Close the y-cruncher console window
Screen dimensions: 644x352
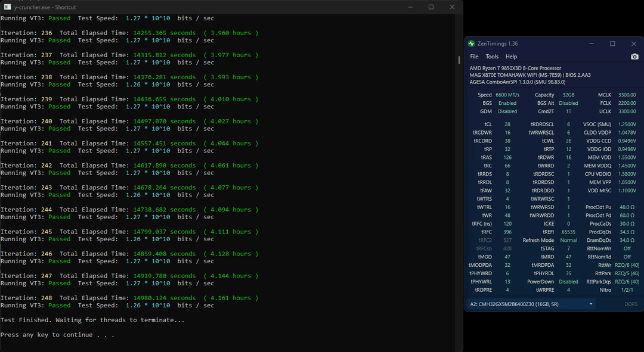point(452,7)
